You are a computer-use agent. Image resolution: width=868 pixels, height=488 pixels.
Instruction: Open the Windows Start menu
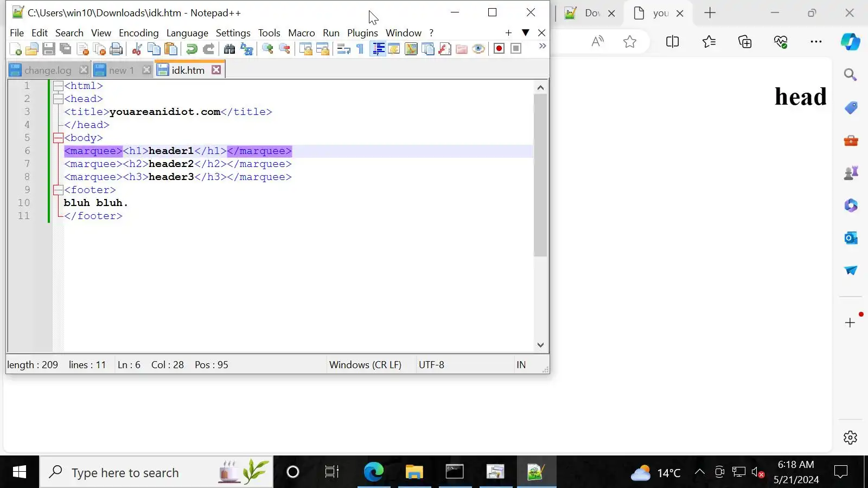pos(20,472)
